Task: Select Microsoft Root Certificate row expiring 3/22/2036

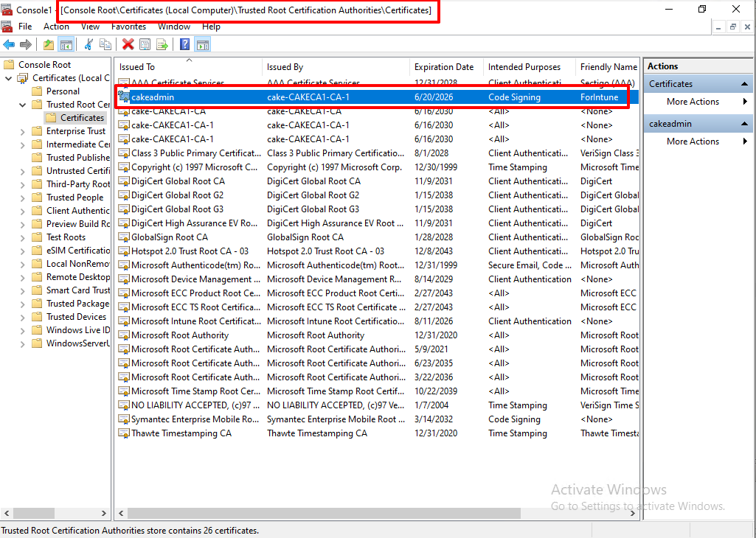Action: click(378, 377)
